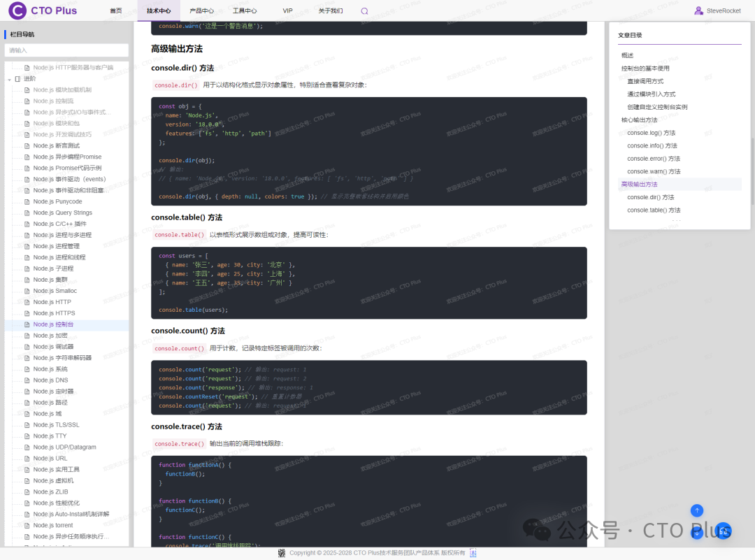Click document icon beside Node.js ZLIB

27,492
